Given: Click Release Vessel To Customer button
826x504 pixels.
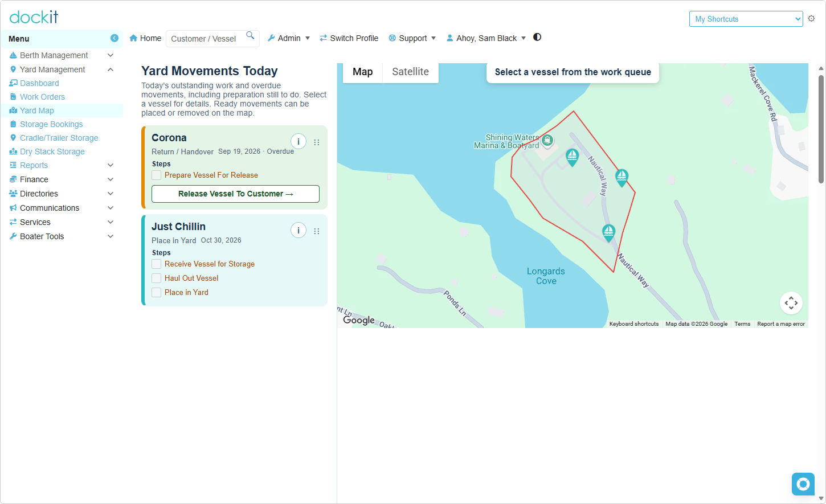Looking at the screenshot, I should [x=235, y=194].
